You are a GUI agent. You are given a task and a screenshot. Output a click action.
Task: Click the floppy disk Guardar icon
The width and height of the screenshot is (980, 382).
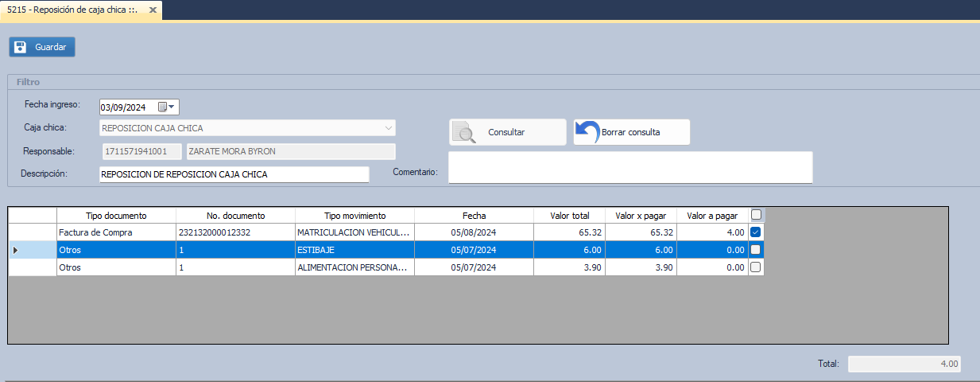click(21, 47)
